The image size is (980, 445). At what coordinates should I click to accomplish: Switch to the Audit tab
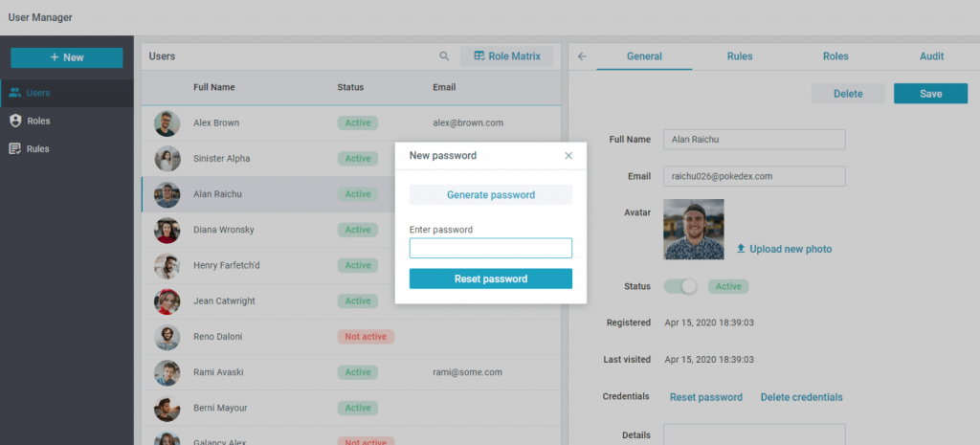click(x=931, y=56)
